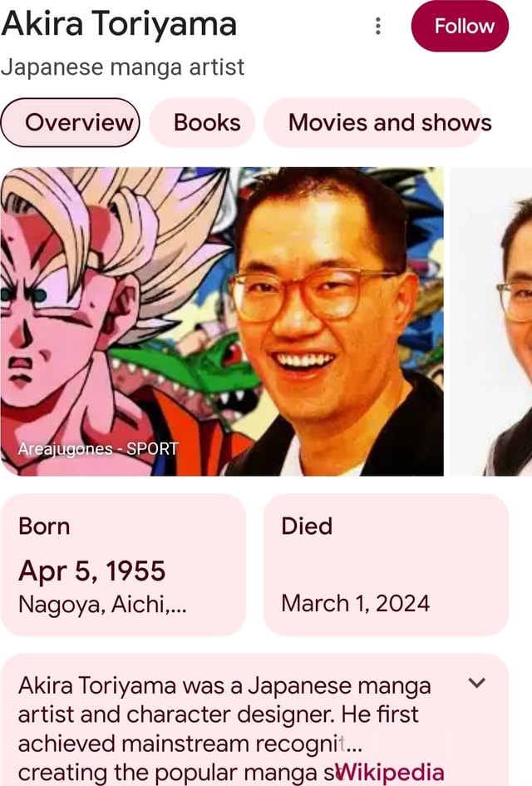Tap the Areajugones - SPORT image source

click(x=98, y=448)
